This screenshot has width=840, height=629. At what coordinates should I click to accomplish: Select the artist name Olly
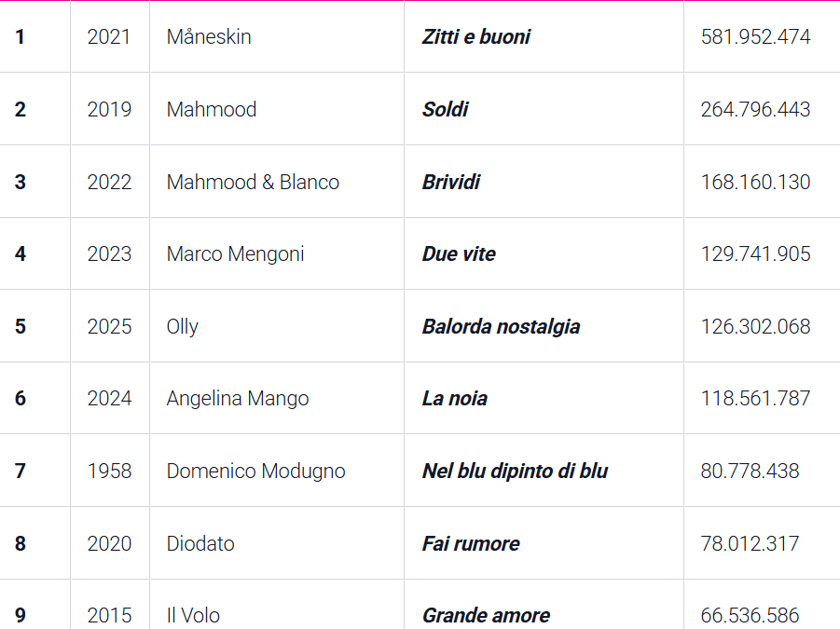tap(183, 327)
